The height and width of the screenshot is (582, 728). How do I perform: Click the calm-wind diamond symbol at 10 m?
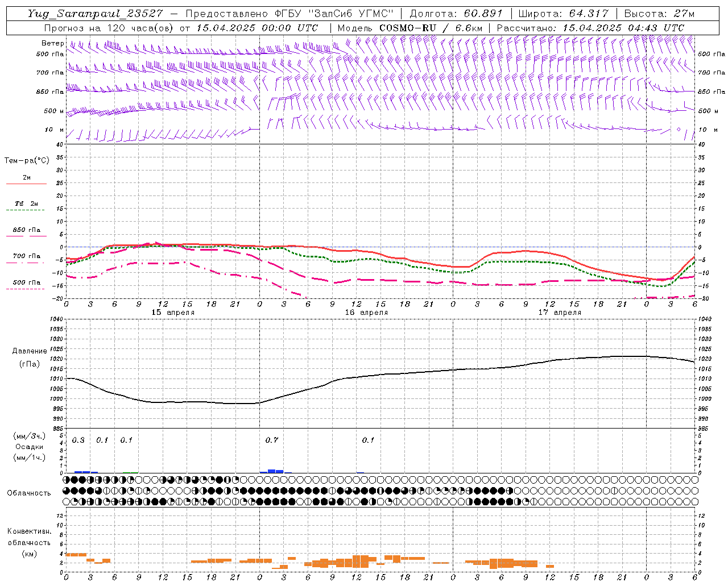[679, 130]
